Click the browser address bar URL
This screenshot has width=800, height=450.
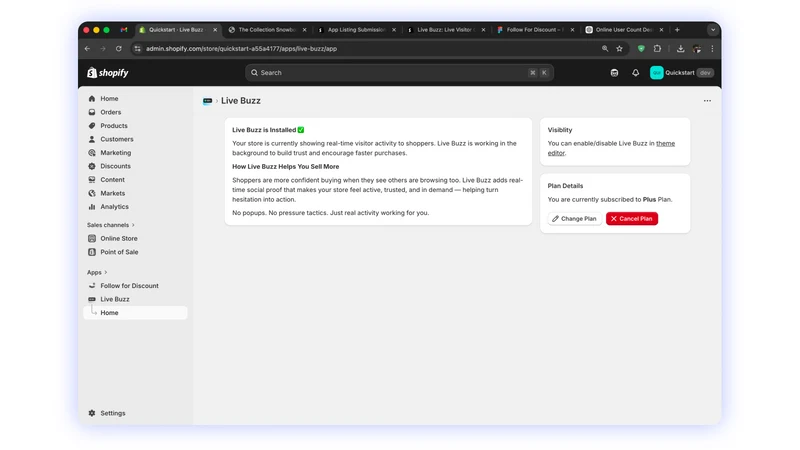[241, 48]
